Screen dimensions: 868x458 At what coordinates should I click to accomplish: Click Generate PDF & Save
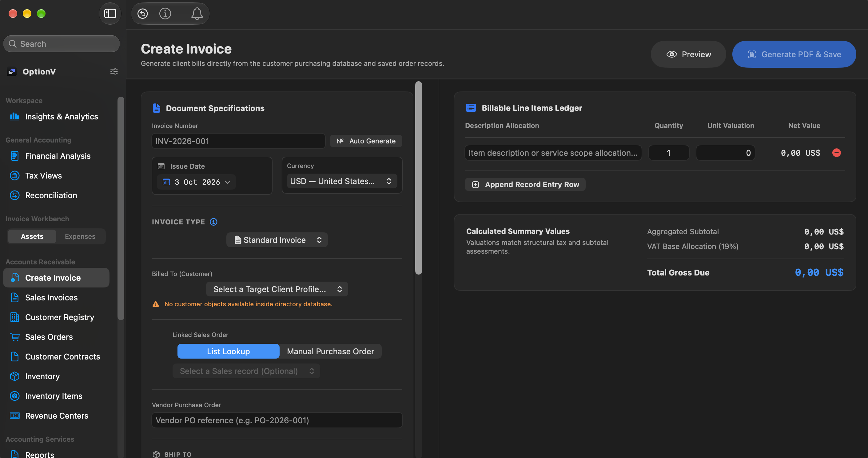(x=794, y=54)
